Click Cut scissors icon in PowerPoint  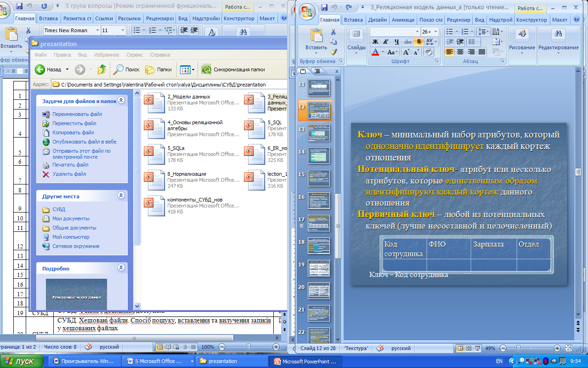coord(334,32)
